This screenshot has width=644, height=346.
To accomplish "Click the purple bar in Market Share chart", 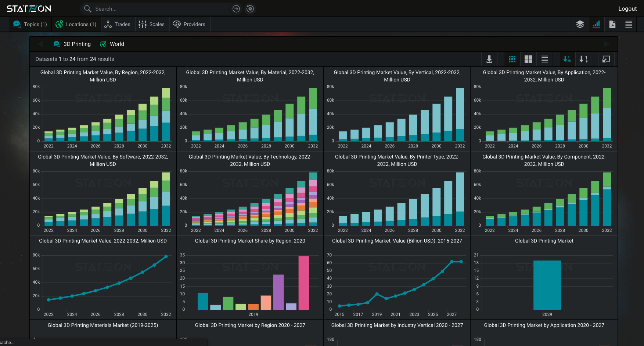I will point(278,292).
